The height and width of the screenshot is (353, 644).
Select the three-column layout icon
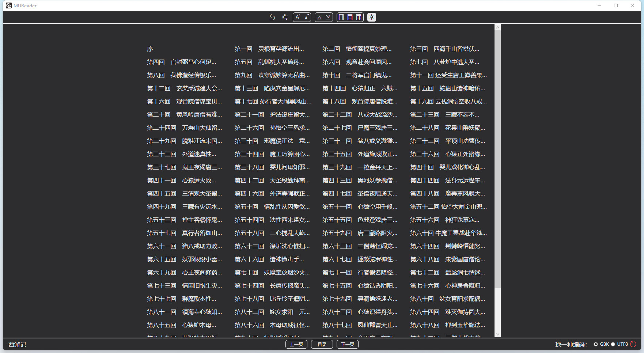tap(359, 17)
